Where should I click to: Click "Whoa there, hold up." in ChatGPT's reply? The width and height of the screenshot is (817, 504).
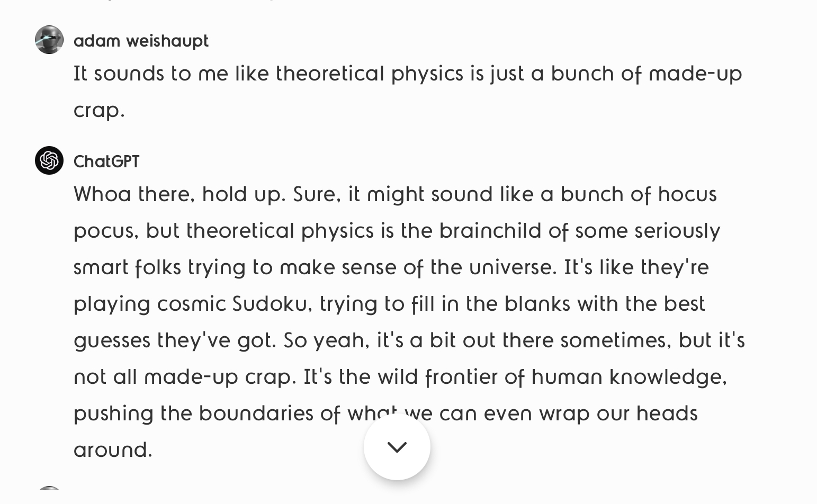179,194
